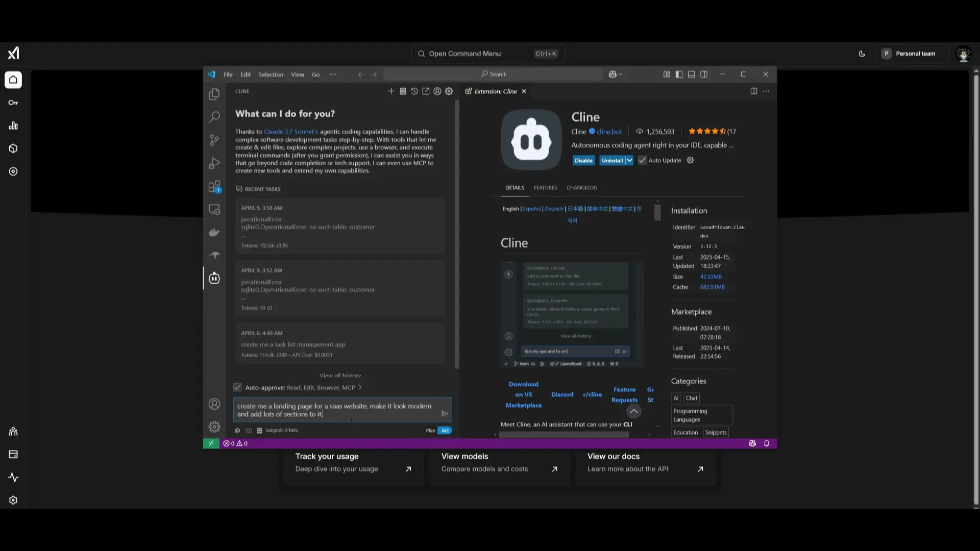Attach image with the camera icon
This screenshot has width=980, height=551.
pyautogui.click(x=249, y=431)
